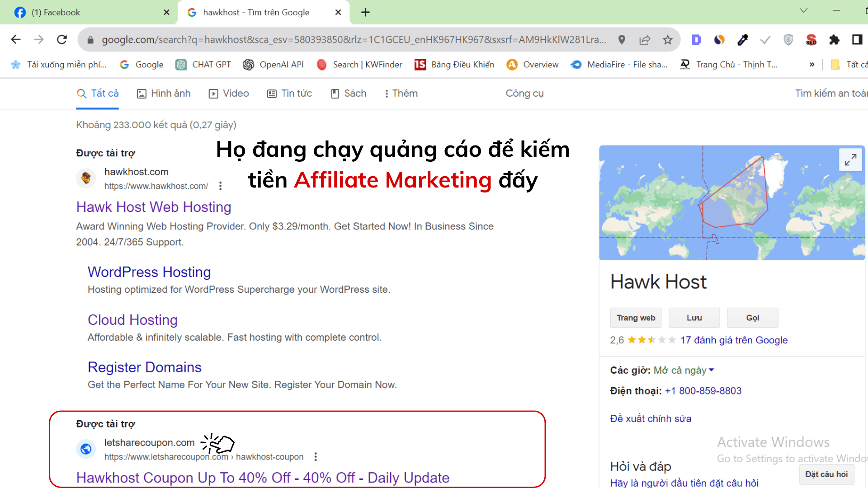The image size is (868, 488).
Task: Switch to Hình ảnh results tab
Action: point(164,94)
